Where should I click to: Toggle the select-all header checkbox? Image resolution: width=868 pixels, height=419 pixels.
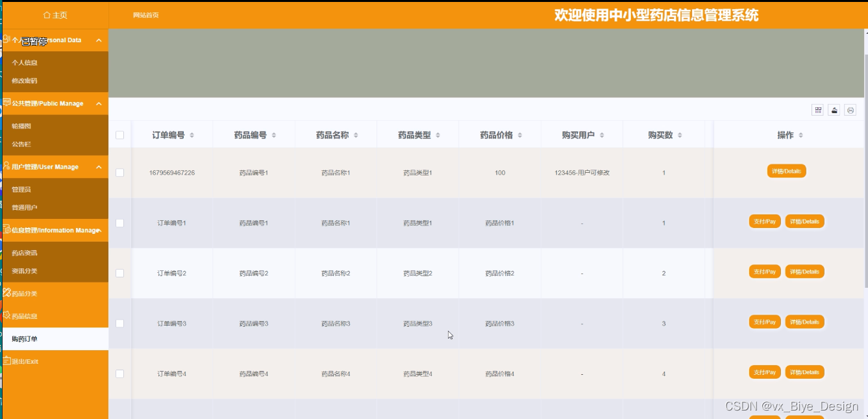point(119,135)
